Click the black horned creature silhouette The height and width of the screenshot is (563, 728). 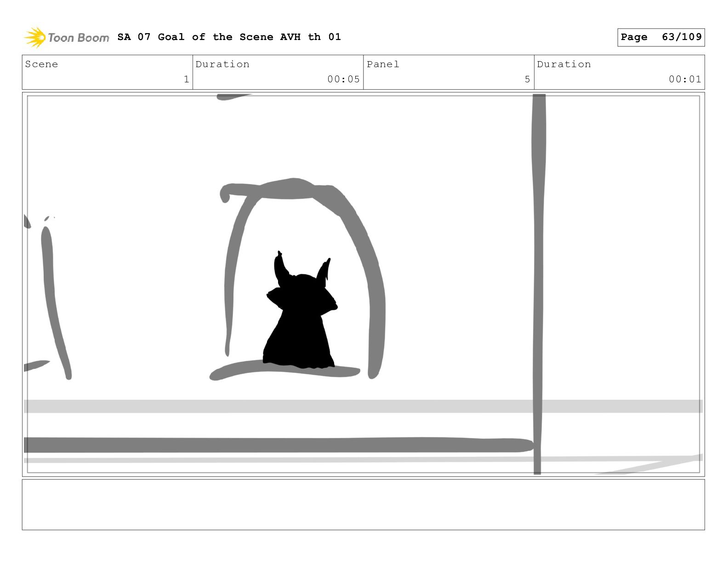tap(300, 310)
